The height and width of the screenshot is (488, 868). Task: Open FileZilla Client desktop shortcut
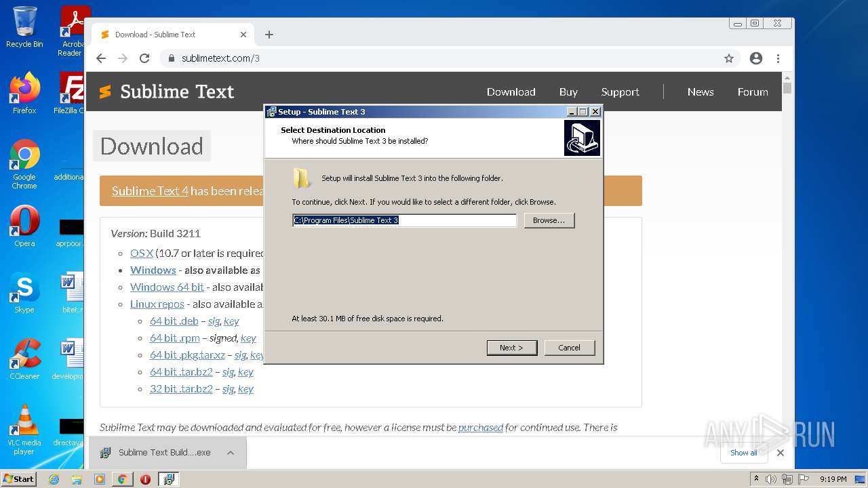click(x=71, y=94)
